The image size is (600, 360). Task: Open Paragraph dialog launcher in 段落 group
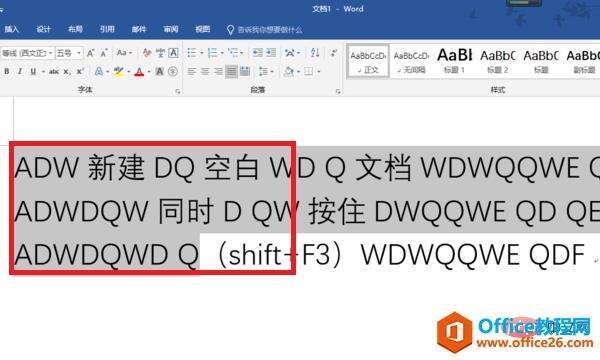[x=338, y=91]
